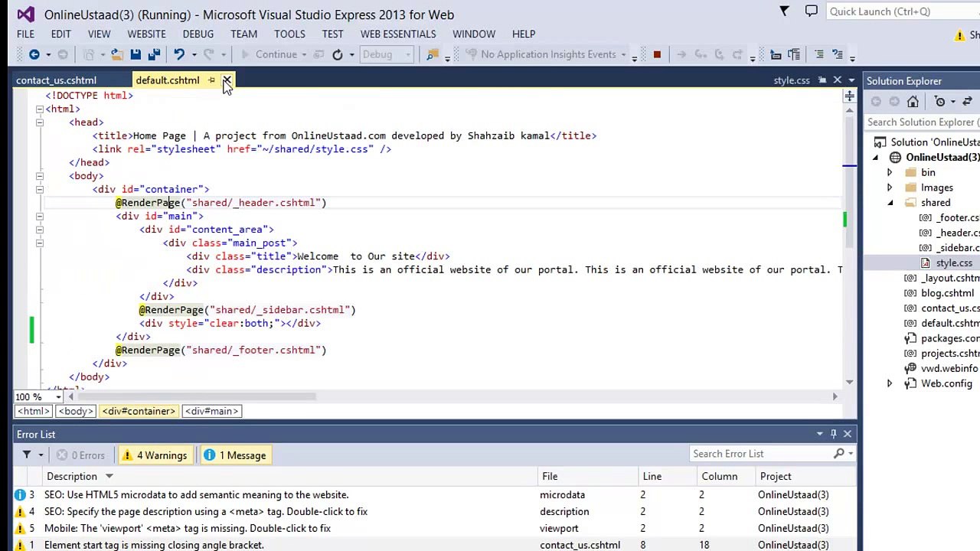Close the default.cshtml tab
Image resolution: width=980 pixels, height=551 pixels.
click(x=227, y=80)
